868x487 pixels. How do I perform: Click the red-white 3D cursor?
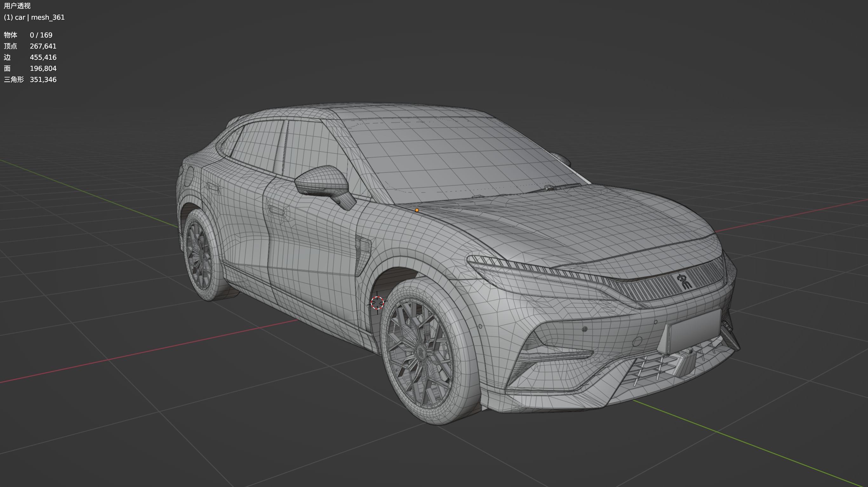(x=377, y=303)
